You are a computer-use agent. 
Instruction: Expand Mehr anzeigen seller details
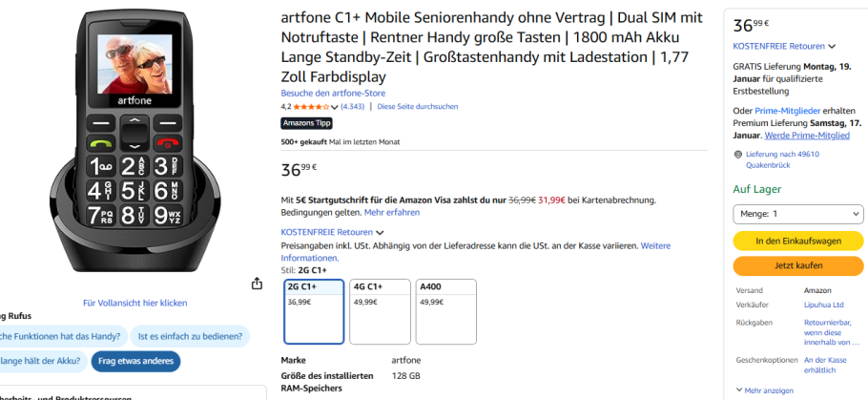coord(768,390)
